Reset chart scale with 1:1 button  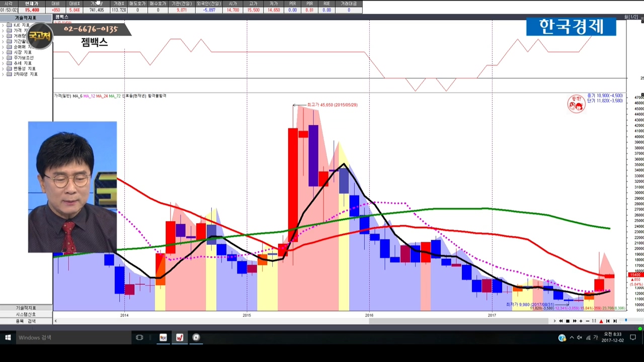click(x=594, y=321)
